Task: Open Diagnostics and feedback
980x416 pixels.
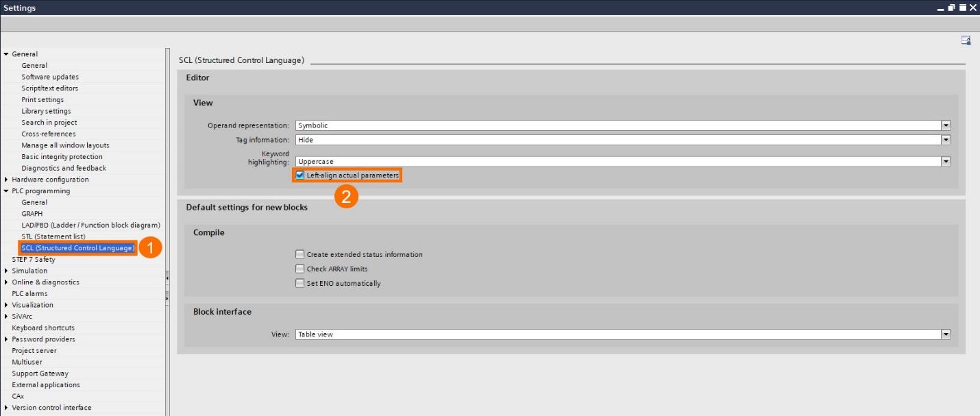Action: coord(64,168)
